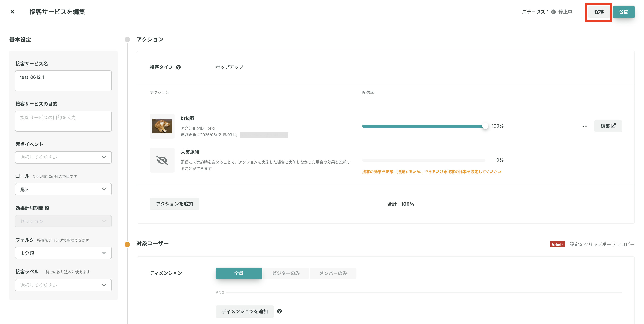Select 全員 dimension option

(238, 273)
